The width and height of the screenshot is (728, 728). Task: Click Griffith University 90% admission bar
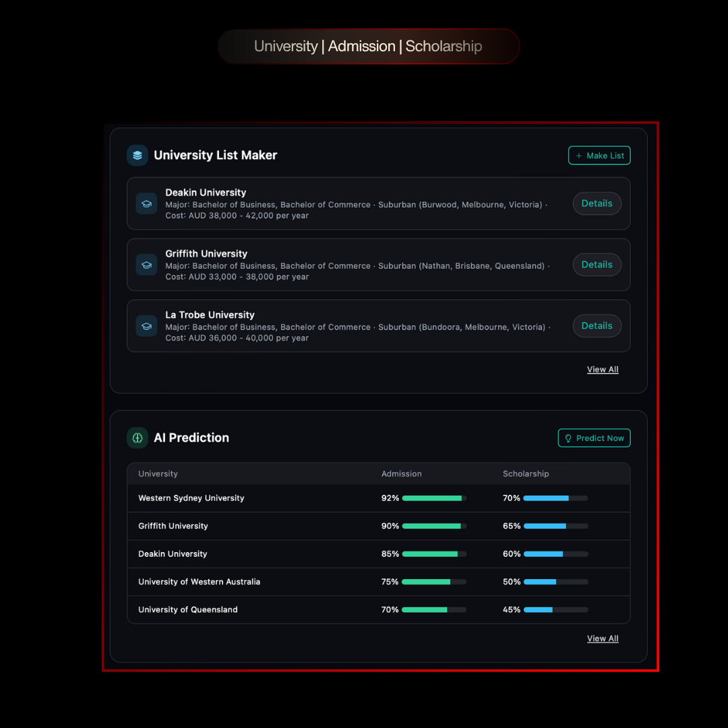[434, 526]
